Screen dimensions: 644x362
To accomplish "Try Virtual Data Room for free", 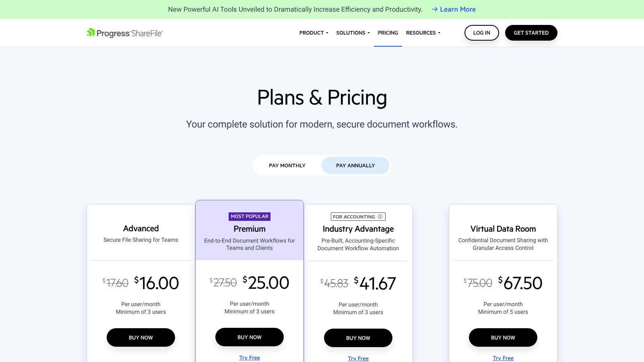I will (503, 358).
